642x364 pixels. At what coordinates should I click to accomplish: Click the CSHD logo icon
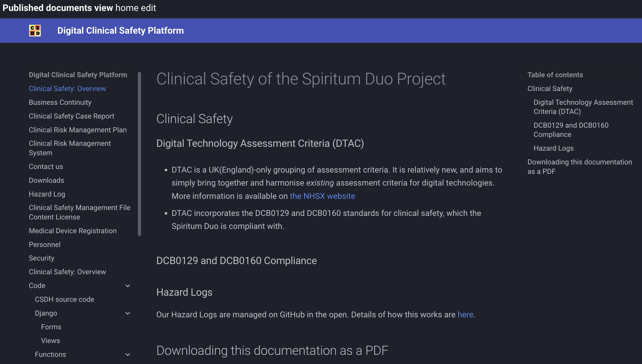35,30
